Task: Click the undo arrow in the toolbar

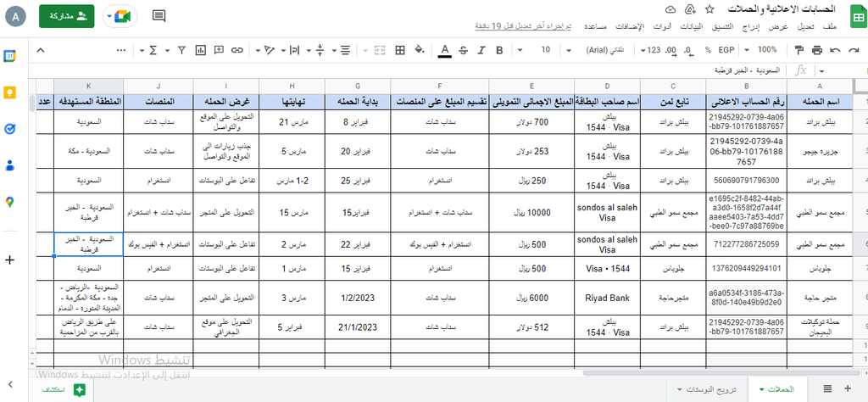Action: pos(836,50)
